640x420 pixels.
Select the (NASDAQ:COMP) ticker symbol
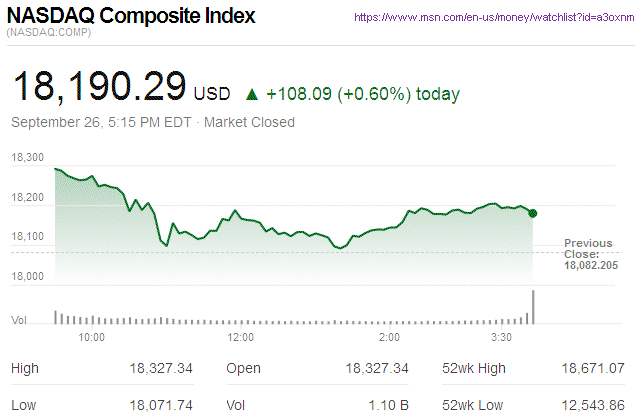[48, 34]
